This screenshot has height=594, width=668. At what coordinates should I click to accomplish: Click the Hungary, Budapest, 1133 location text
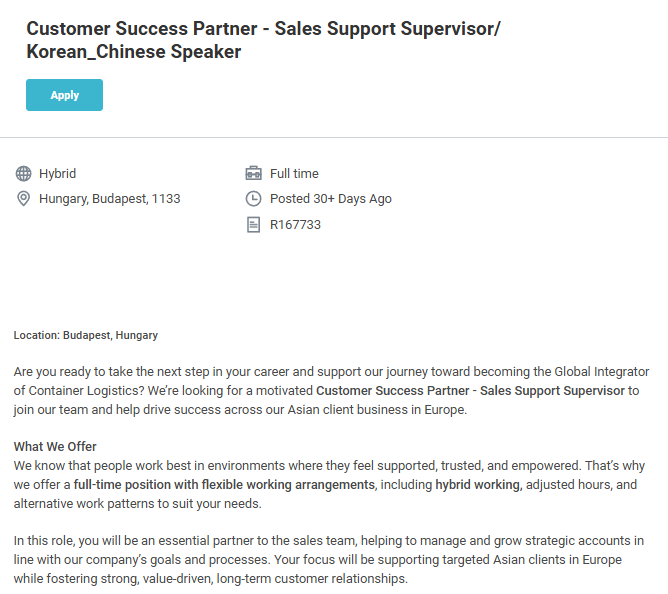(109, 199)
